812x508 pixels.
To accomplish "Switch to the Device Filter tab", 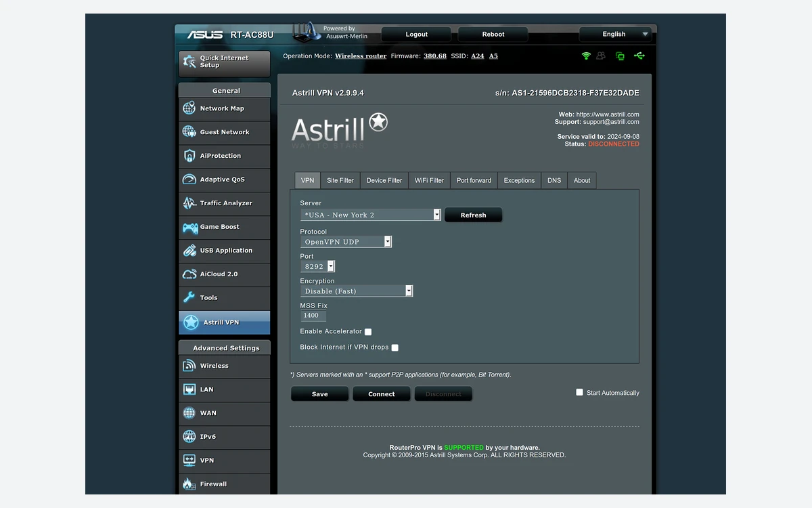I will point(384,180).
